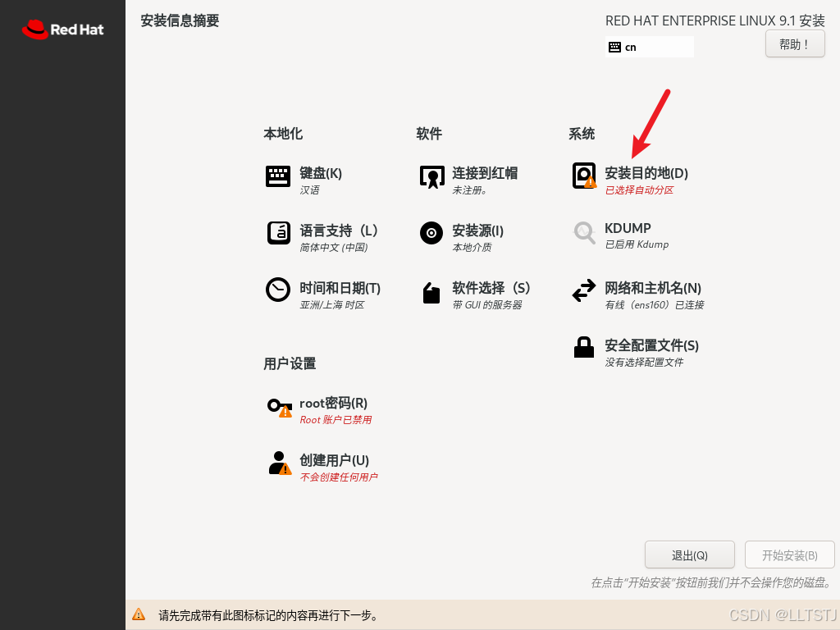Click the 帮助! button
The width and height of the screenshot is (840, 630).
(x=795, y=43)
